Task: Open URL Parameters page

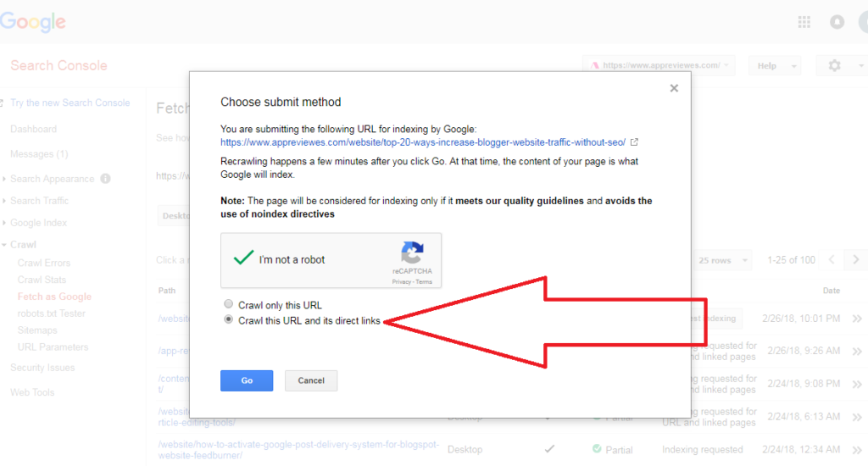Action: (53, 347)
